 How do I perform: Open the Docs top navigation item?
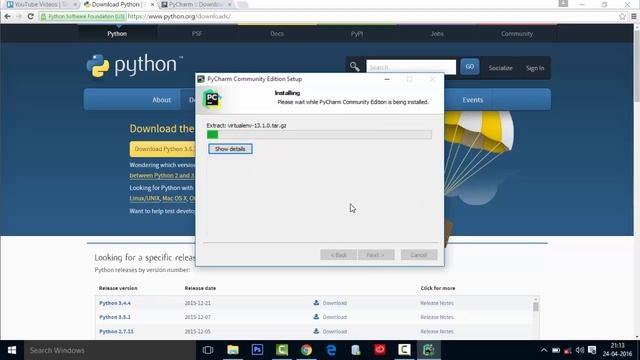tap(277, 34)
